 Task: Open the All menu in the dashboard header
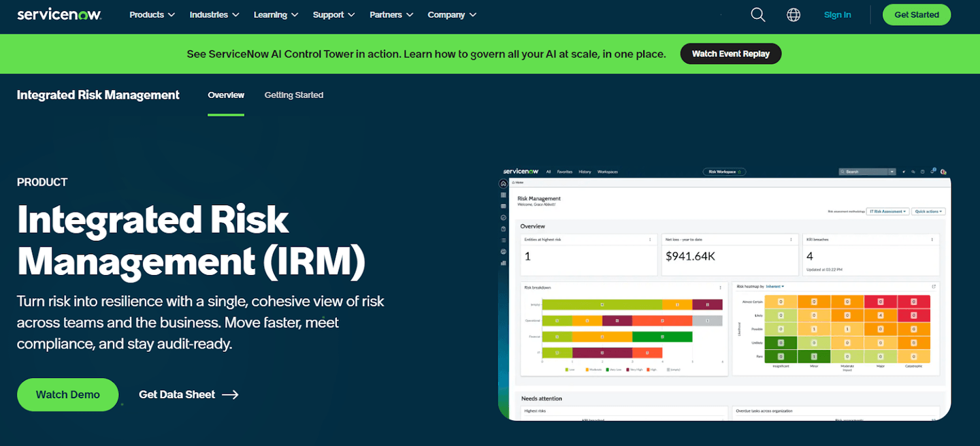pyautogui.click(x=549, y=172)
